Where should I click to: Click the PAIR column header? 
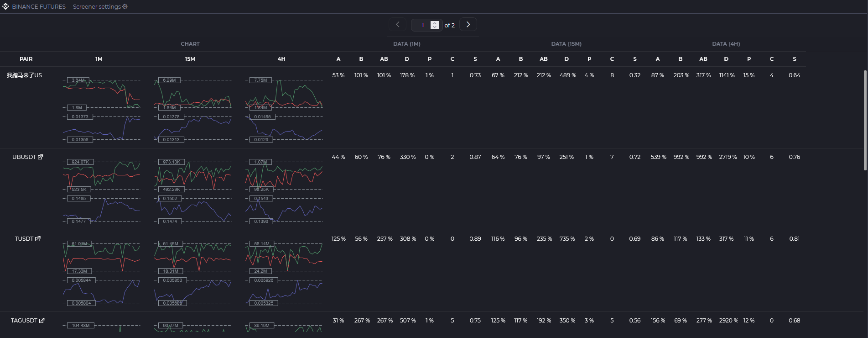(26, 59)
